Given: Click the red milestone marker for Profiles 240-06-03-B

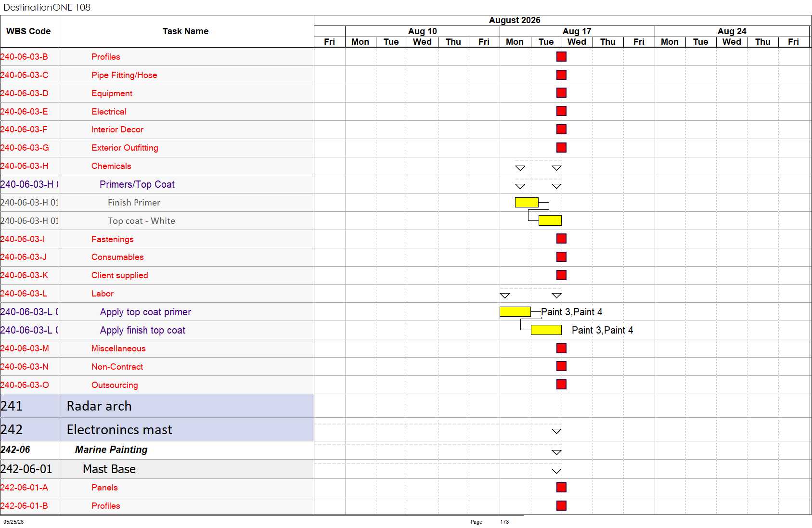Looking at the screenshot, I should (x=561, y=57).
